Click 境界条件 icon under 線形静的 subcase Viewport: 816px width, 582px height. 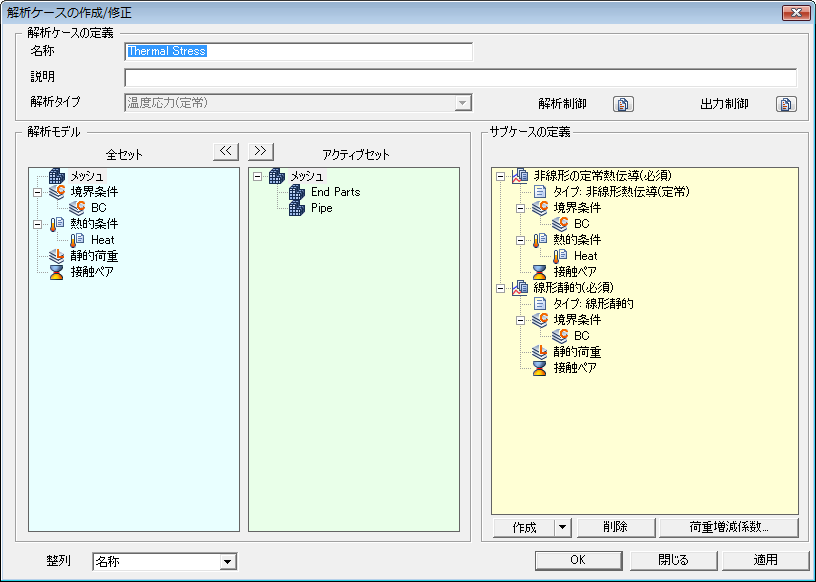coord(540,320)
